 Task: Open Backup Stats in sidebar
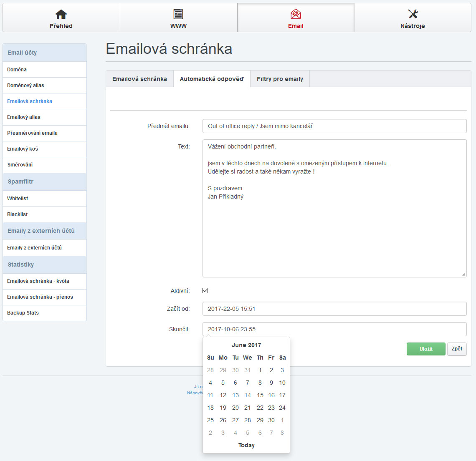pyautogui.click(x=23, y=313)
